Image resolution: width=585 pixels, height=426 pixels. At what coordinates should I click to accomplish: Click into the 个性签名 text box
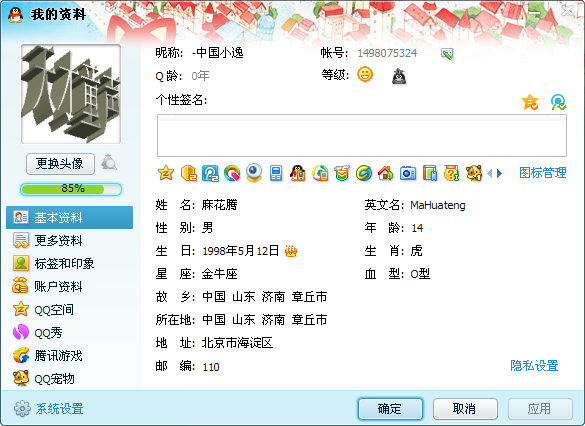coord(362,135)
